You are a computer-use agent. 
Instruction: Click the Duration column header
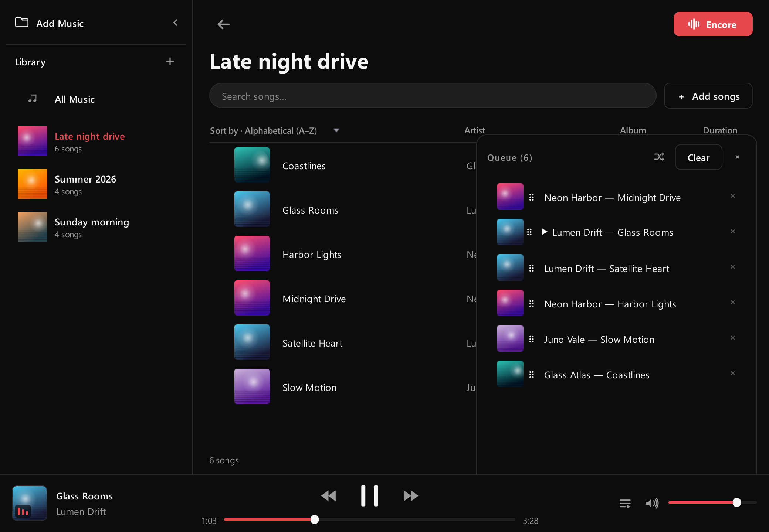(x=720, y=130)
